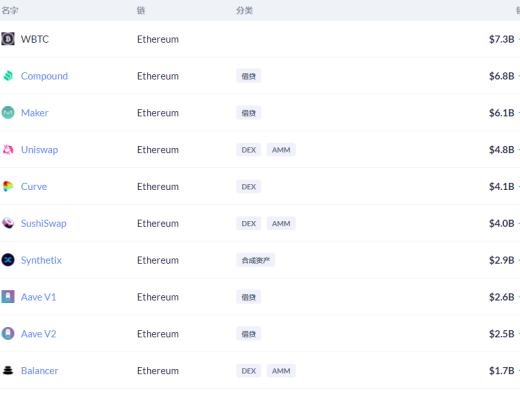Click the $2.5B value for Aave V2
This screenshot has height=400, width=520.
tap(502, 334)
